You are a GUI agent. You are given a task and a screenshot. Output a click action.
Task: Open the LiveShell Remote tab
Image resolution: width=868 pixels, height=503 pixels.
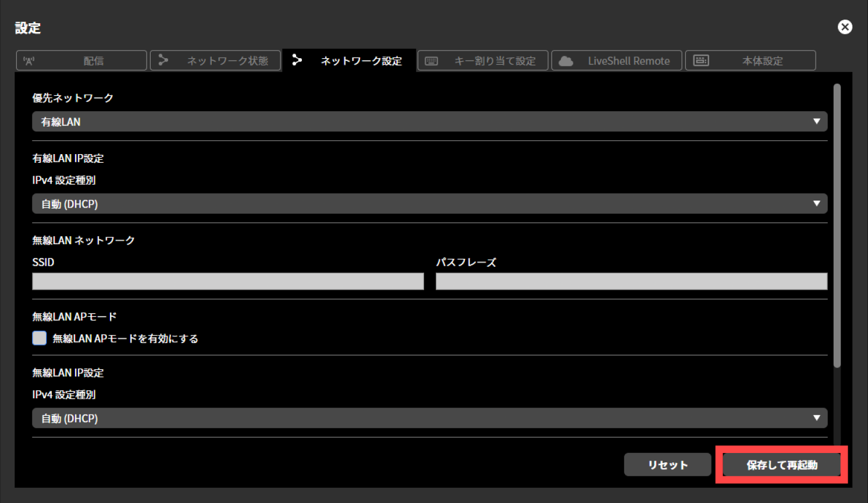617,60
